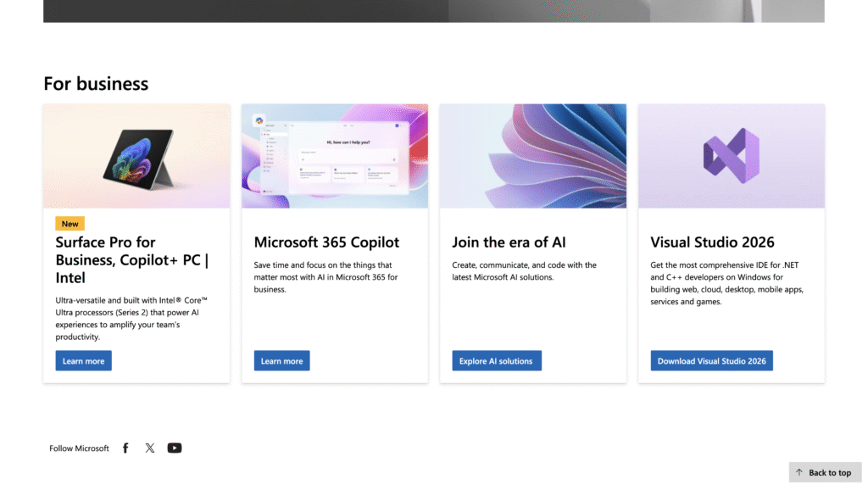
Task: Click the Join the era of AI ribbon image
Action: [x=532, y=156]
